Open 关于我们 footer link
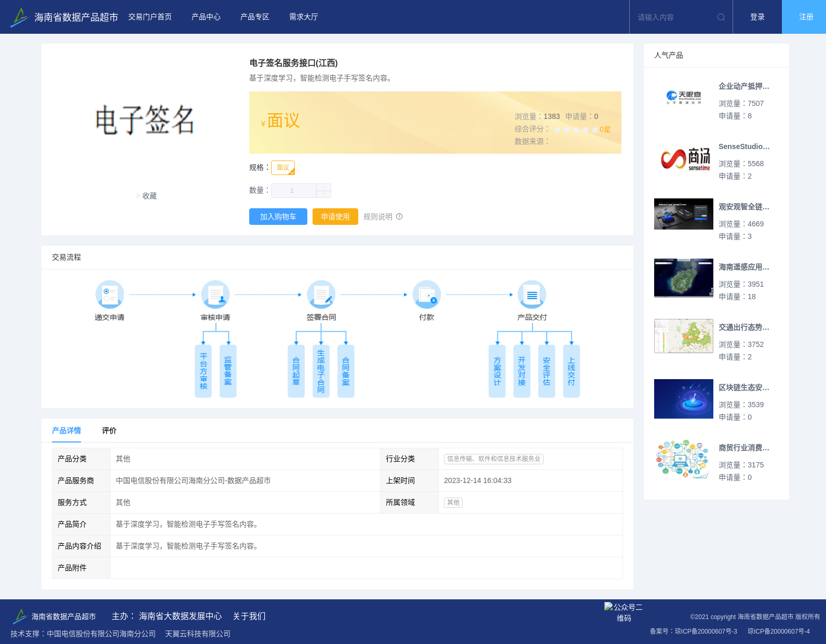This screenshot has width=826, height=644. tap(249, 616)
